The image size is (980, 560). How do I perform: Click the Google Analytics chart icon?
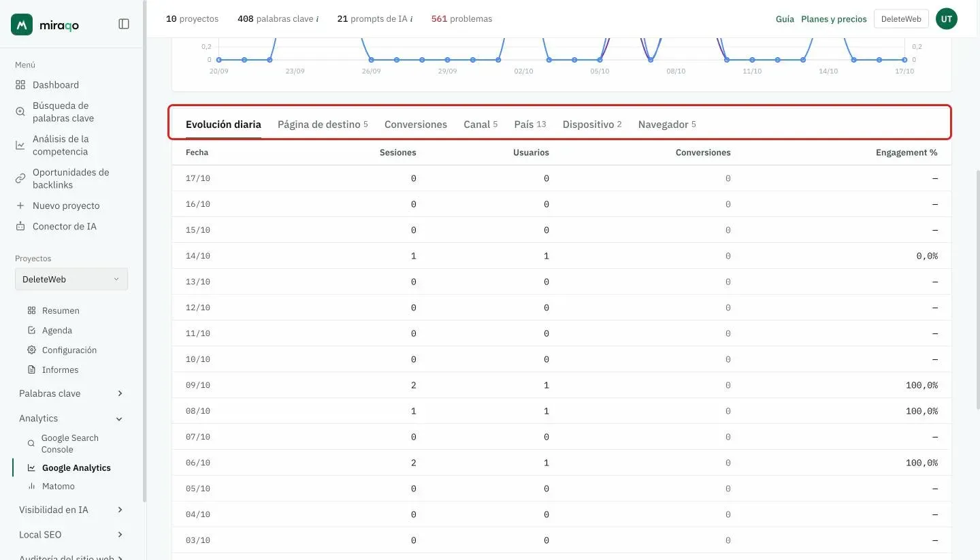click(x=31, y=467)
